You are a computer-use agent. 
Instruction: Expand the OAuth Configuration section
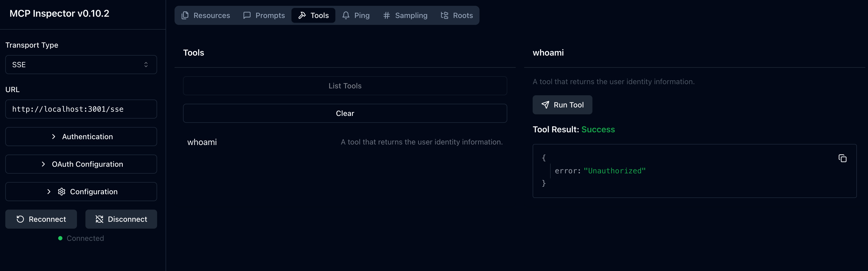81,164
